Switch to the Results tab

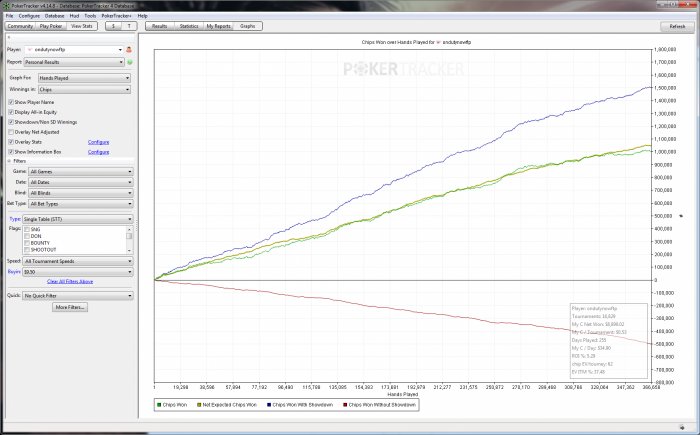(x=159, y=26)
